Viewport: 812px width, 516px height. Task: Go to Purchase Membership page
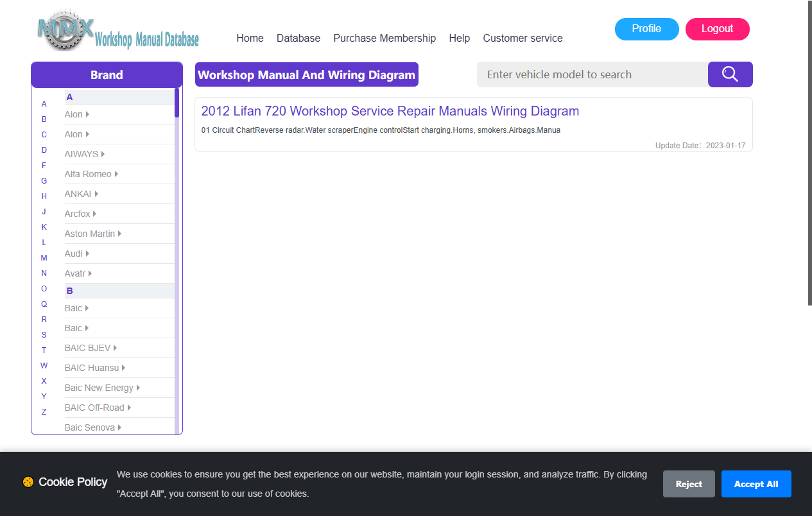[384, 38]
